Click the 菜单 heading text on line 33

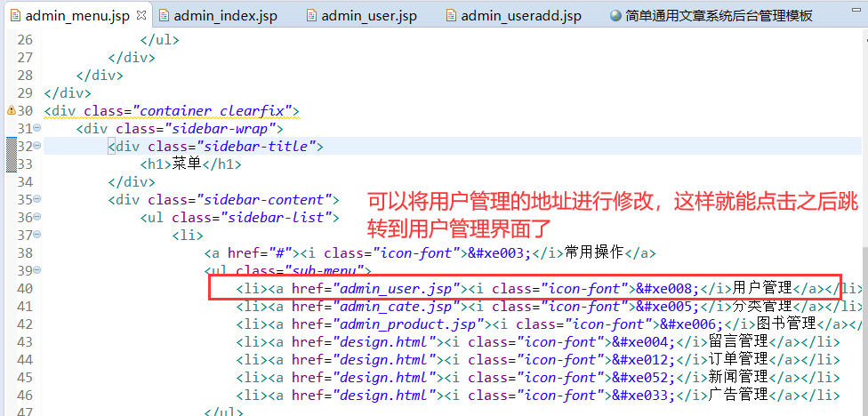[187, 164]
